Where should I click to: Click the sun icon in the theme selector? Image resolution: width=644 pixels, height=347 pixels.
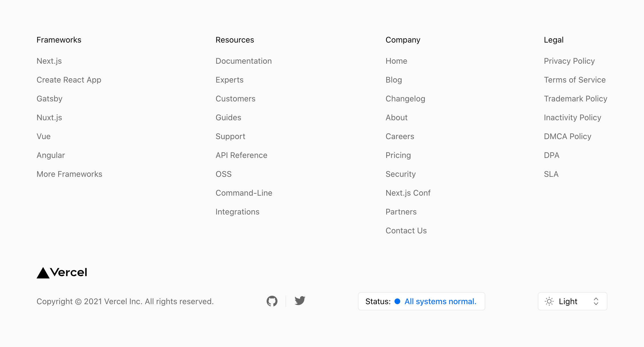click(x=549, y=301)
